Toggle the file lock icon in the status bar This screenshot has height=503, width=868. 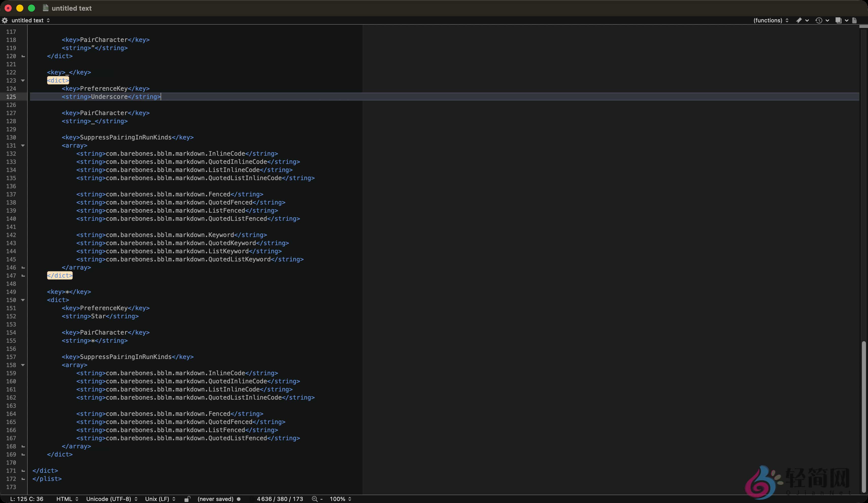(187, 499)
